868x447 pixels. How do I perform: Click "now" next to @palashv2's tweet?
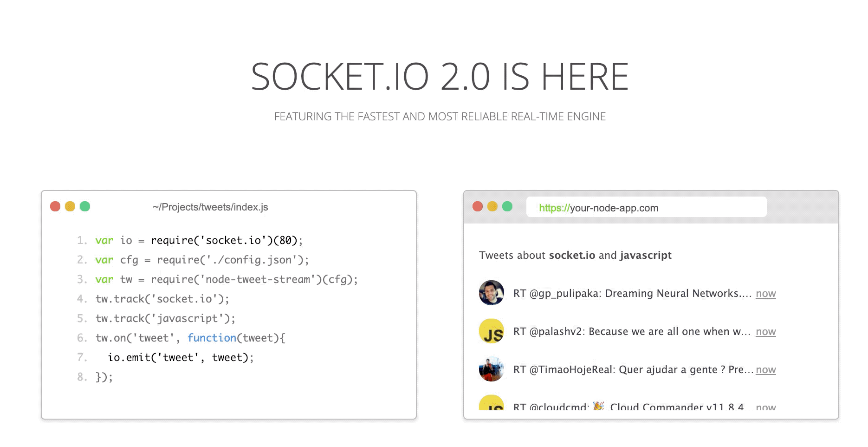point(766,331)
